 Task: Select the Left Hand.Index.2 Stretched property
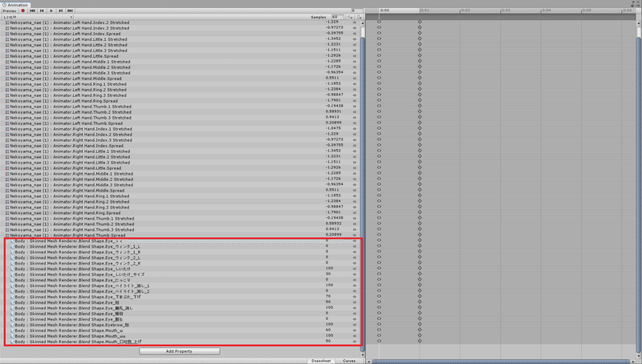tap(70, 22)
